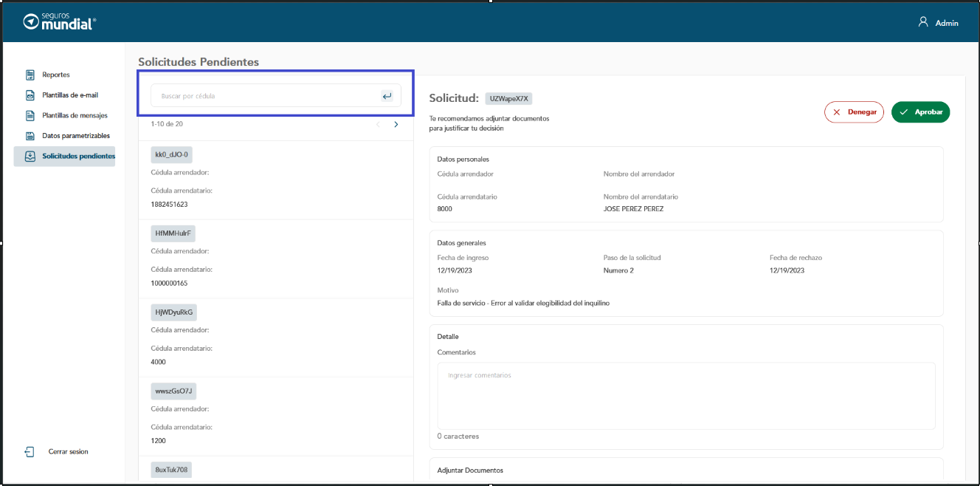This screenshot has height=486, width=980.
Task: Click the name JOSE PEREZ PEREZ
Action: click(633, 209)
